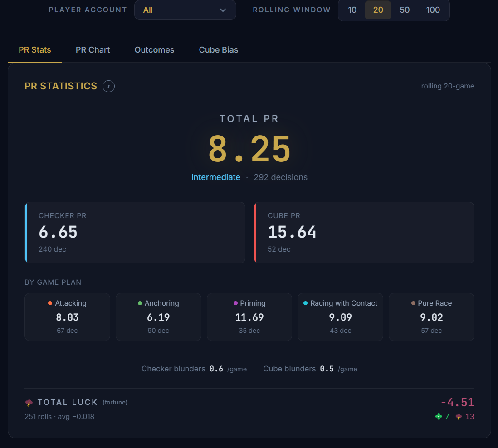
Task: Set rolling window to 20 games
Action: coord(378,10)
